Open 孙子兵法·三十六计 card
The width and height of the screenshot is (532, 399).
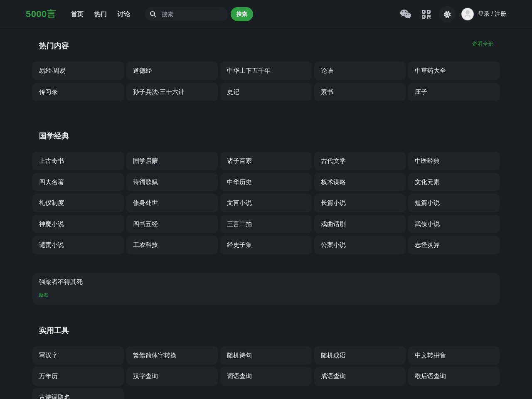point(172,92)
